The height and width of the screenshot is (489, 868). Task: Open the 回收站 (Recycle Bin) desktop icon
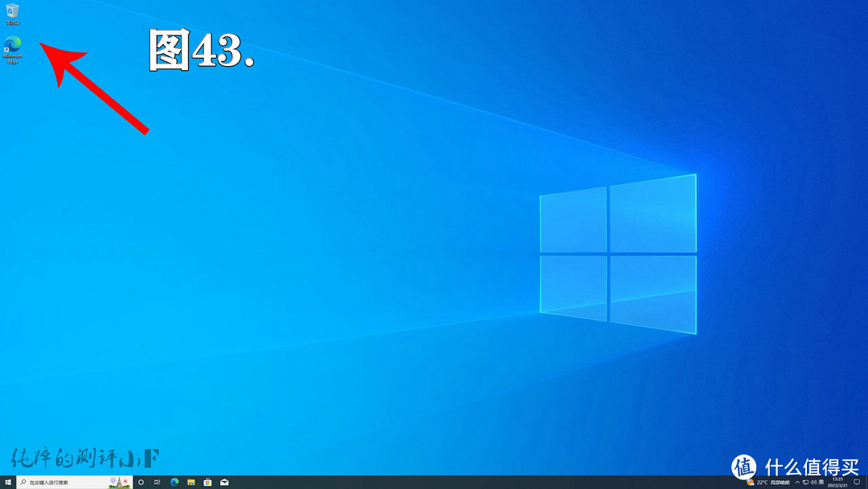tap(12, 10)
